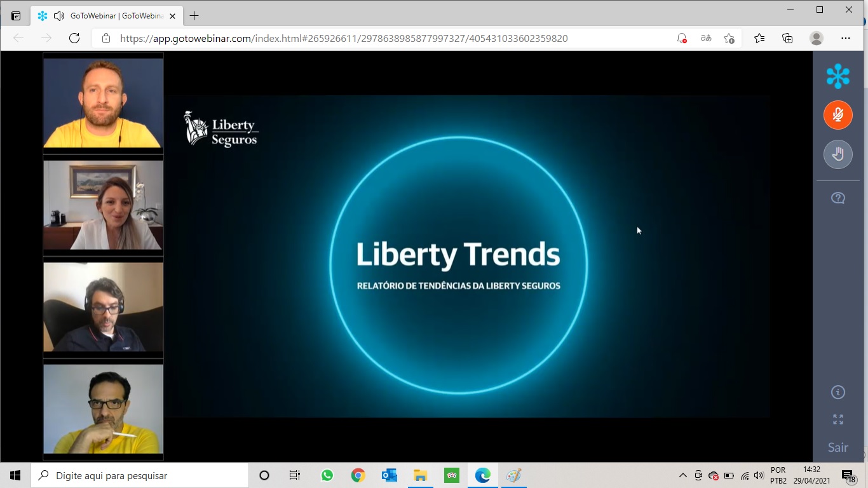
Task: Open the Edge settings menu via ellipsis
Action: [846, 38]
